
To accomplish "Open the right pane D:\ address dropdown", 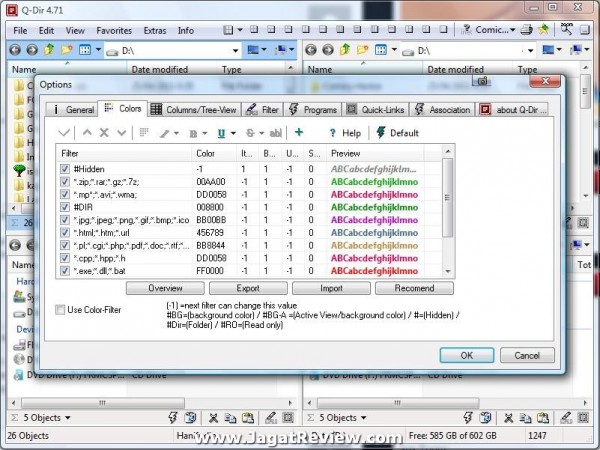I will (x=530, y=50).
